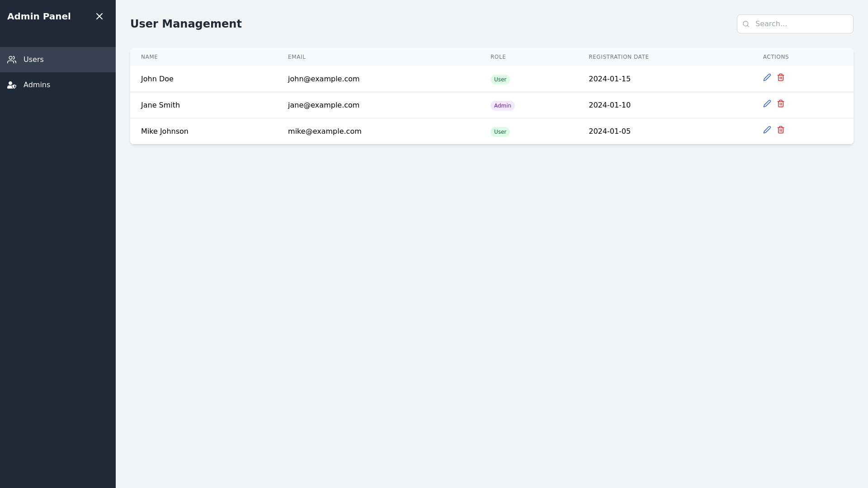This screenshot has height=488, width=868.
Task: Select the Users icon in the sidebar
Action: 12,59
